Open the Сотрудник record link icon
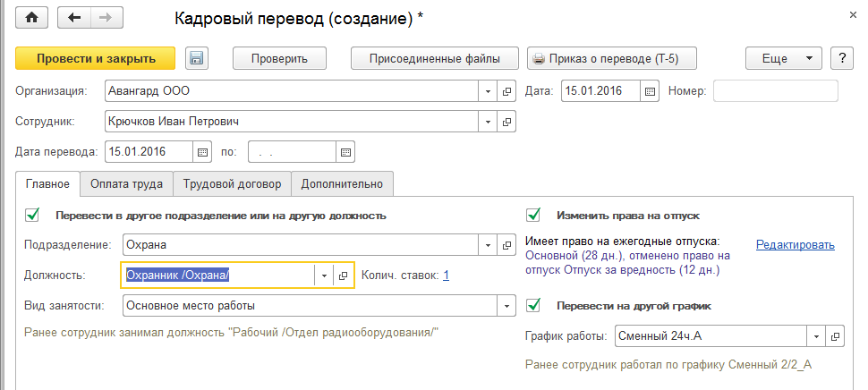The height and width of the screenshot is (390, 868). 507,121
